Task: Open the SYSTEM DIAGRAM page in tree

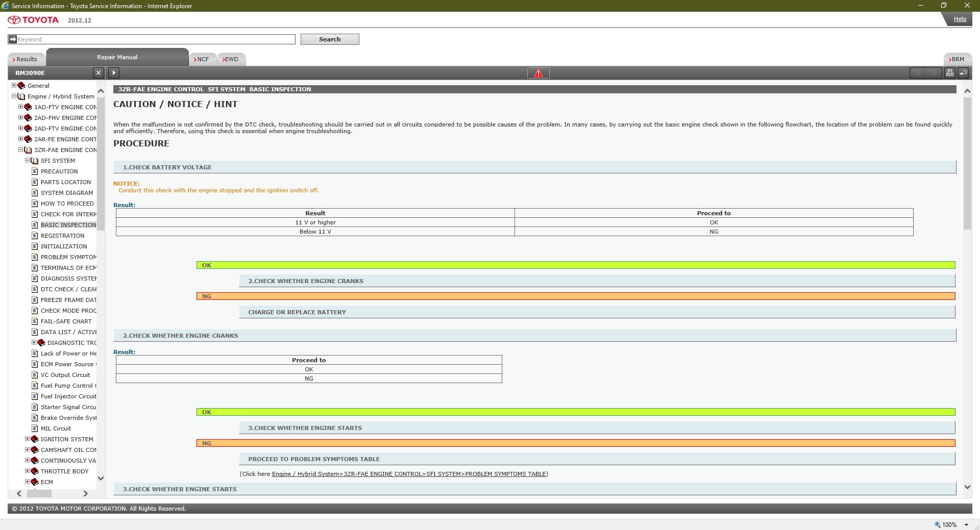Action: [x=66, y=193]
